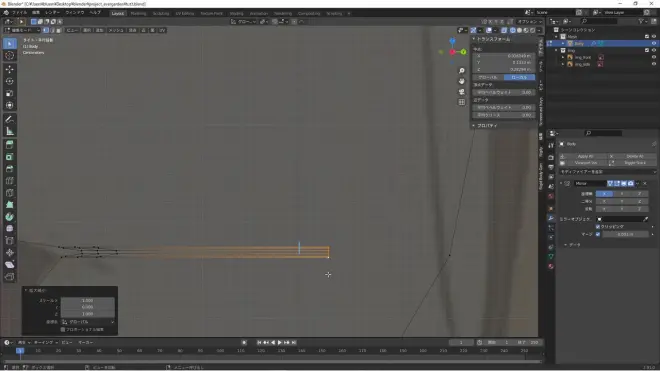
Task: Expand the Data subpanel in Mirror modifier
Action: [572, 245]
